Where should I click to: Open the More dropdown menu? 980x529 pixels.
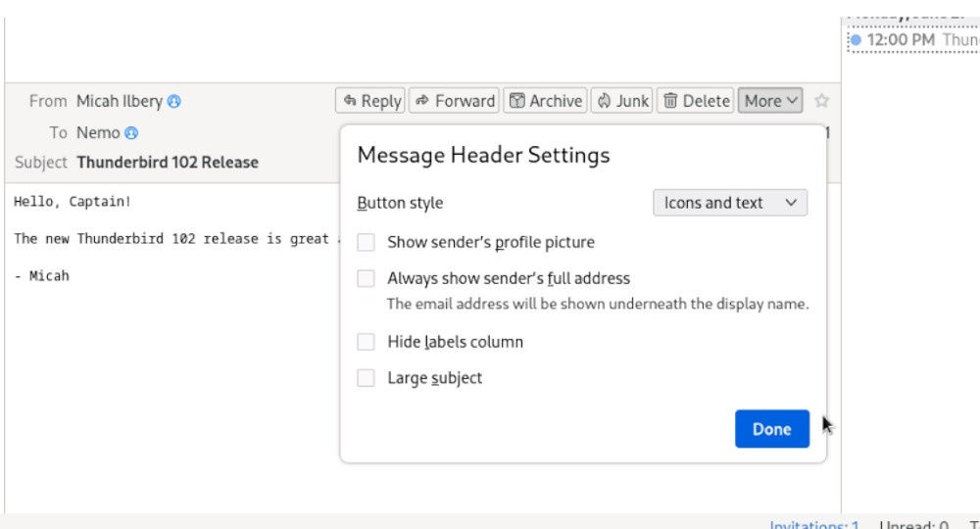coord(770,101)
